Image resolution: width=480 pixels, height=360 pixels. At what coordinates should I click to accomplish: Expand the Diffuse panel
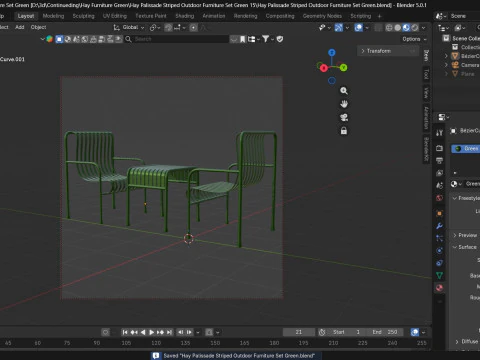[467, 341]
